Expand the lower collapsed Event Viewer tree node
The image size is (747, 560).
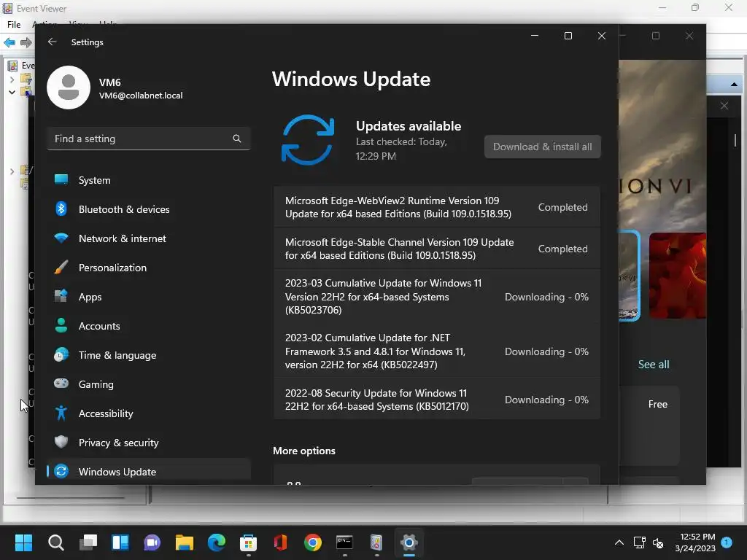[x=12, y=171]
